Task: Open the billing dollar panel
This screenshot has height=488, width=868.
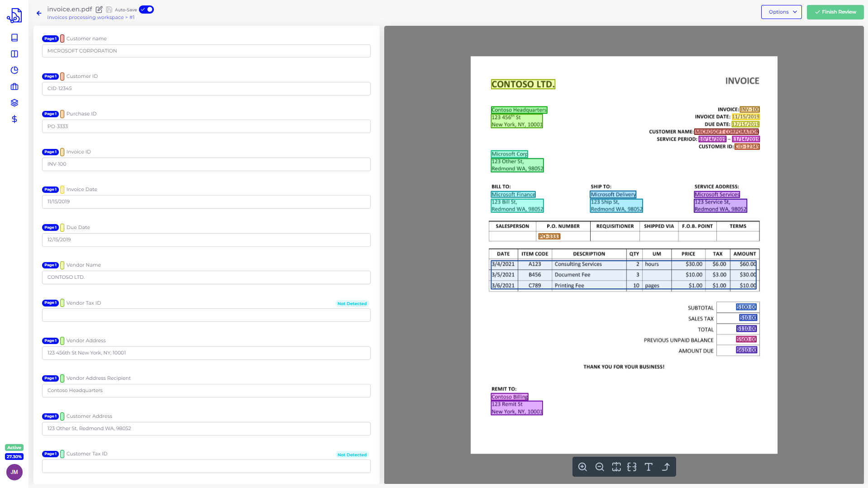Action: pos(14,119)
